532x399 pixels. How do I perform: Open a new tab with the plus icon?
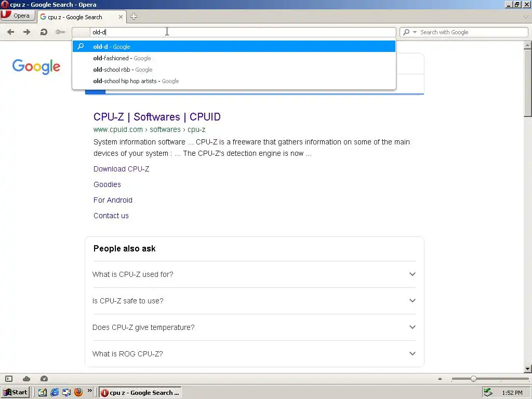[134, 16]
